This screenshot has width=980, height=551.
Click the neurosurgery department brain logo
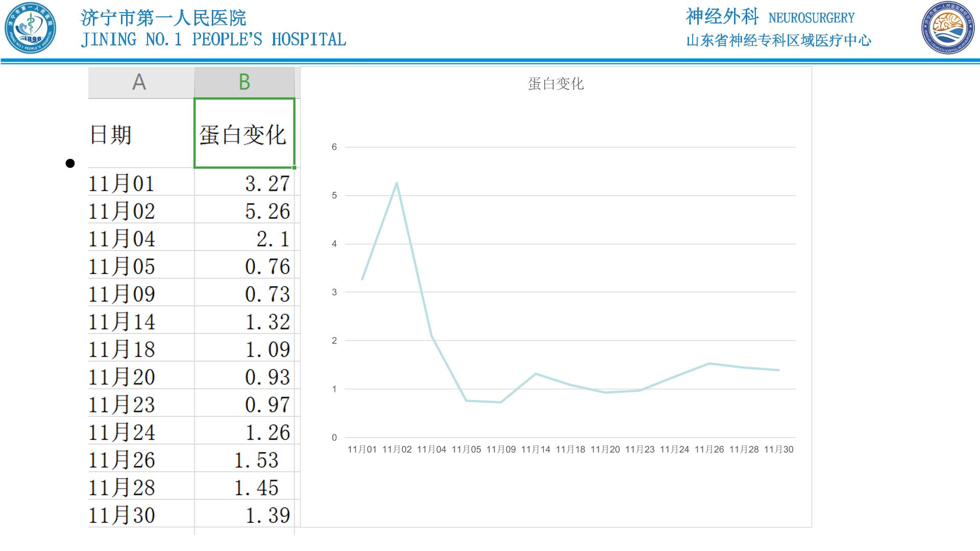point(949,28)
